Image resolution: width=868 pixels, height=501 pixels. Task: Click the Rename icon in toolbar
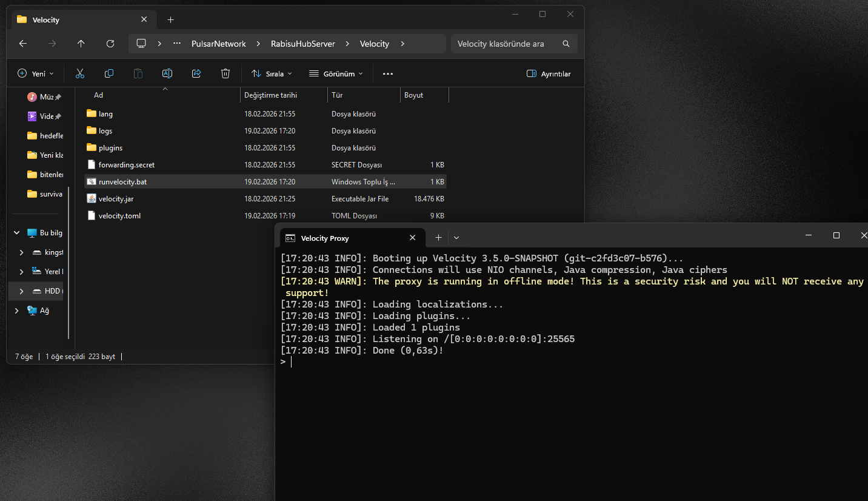click(x=167, y=73)
